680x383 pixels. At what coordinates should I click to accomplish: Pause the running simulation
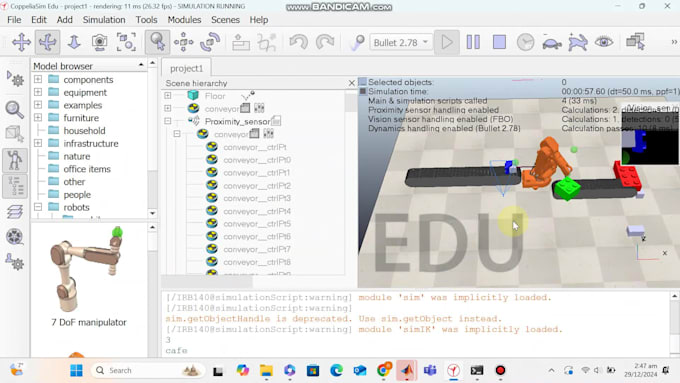[473, 43]
